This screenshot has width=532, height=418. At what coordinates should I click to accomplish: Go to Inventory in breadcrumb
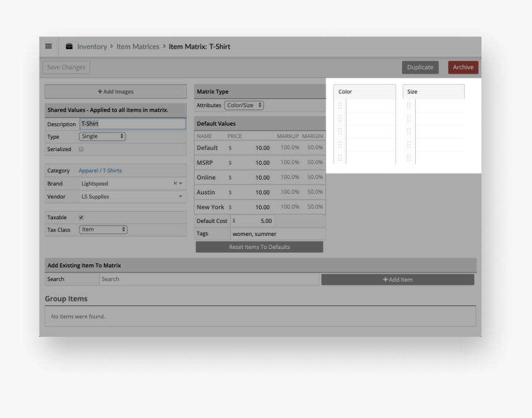(92, 46)
